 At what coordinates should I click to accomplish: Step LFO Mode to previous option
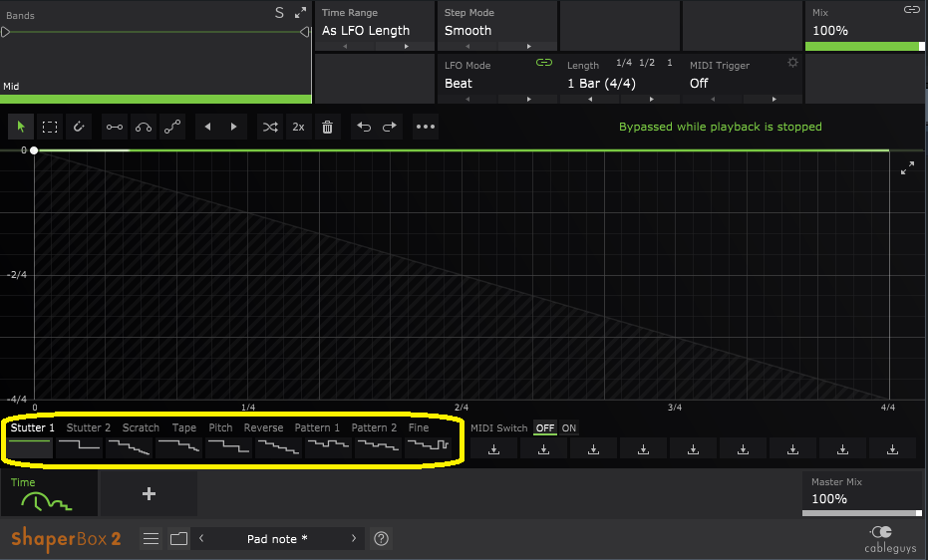467,100
